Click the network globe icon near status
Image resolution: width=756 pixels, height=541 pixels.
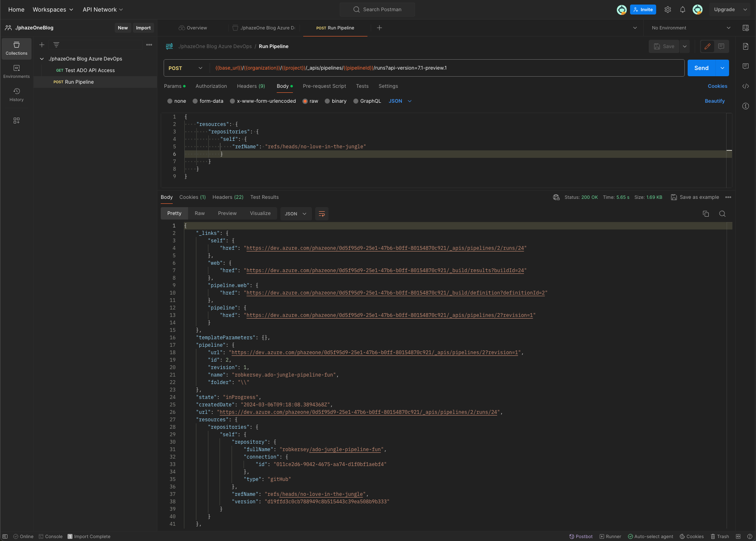click(x=556, y=197)
